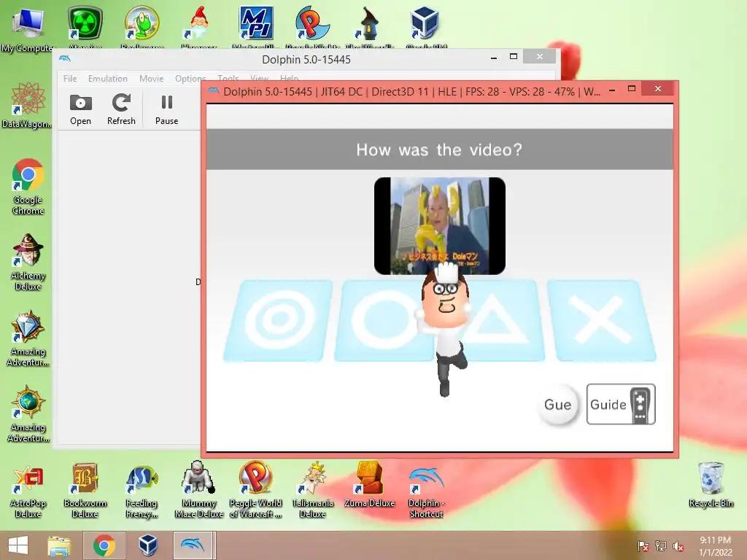Switch to Chrome in the taskbar

(104, 545)
